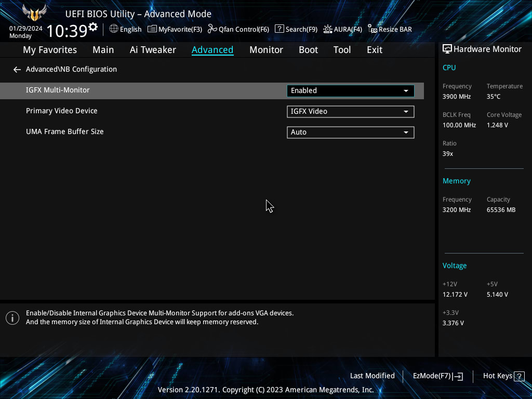This screenshot has width=532, height=399.
Task: Select the UMA Frame Buffer Size label
Action: pyautogui.click(x=64, y=131)
